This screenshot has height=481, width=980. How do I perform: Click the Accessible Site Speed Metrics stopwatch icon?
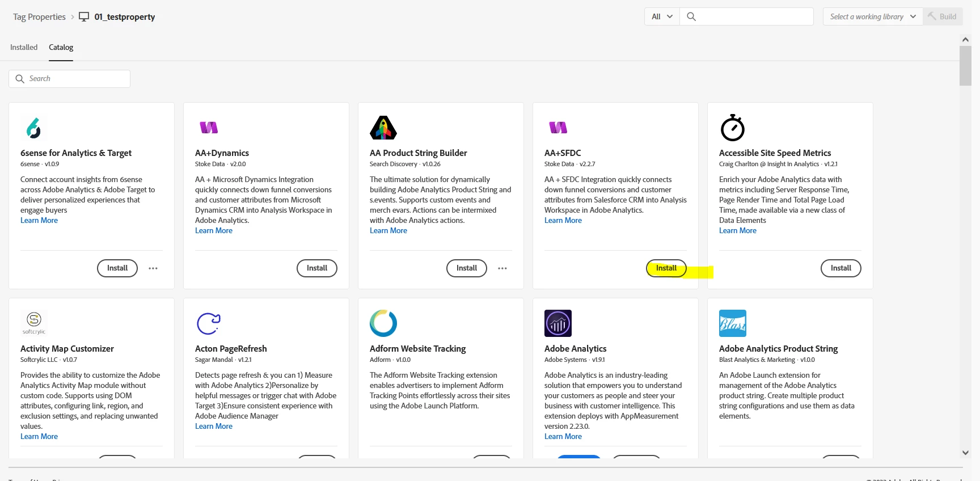pyautogui.click(x=732, y=128)
